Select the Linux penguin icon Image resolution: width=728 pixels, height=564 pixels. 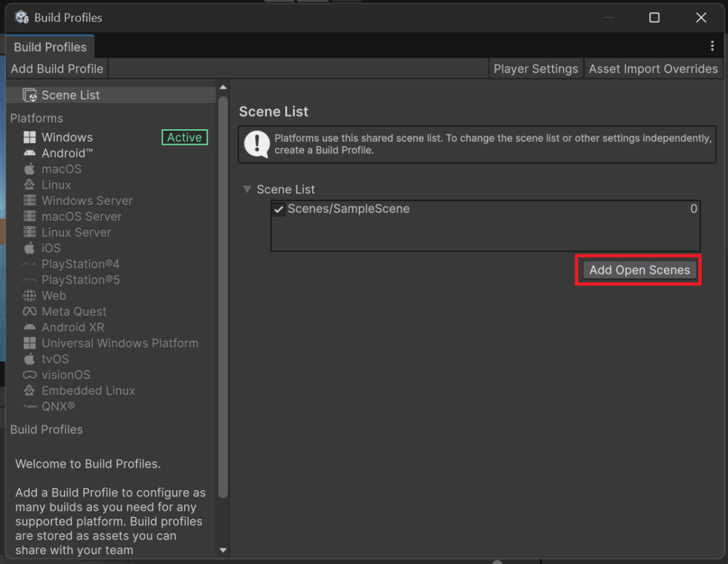point(29,185)
